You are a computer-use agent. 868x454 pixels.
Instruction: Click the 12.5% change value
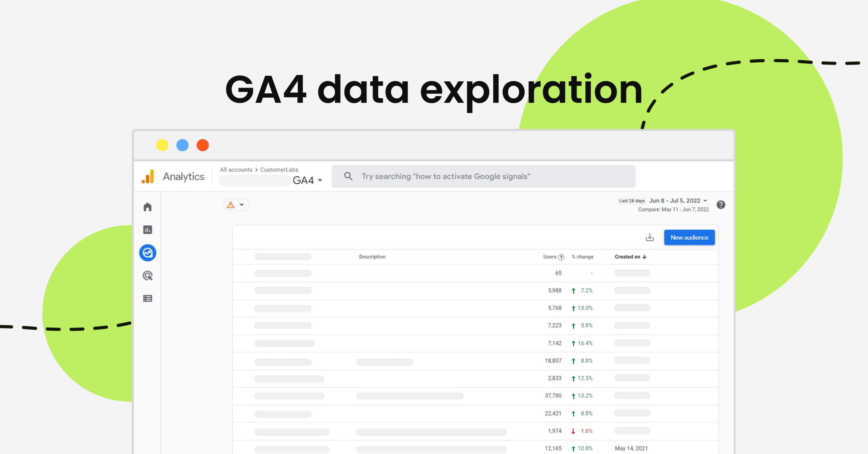(585, 378)
